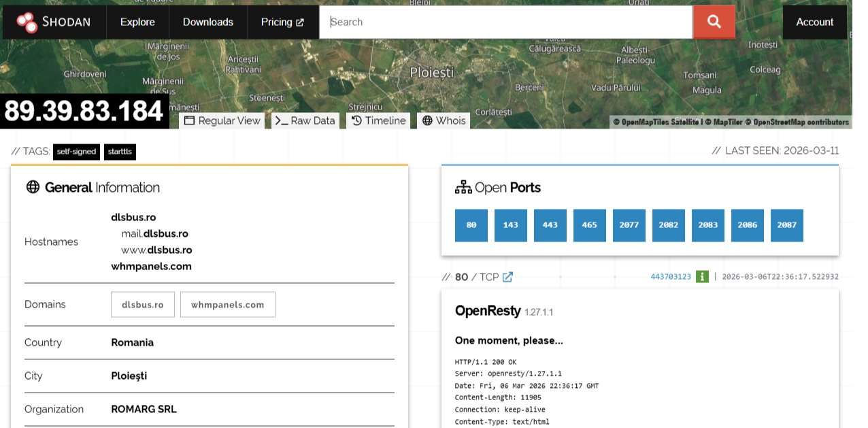Screen dimensions: 868x428
Task: Select open port 2087
Action: [x=787, y=225]
